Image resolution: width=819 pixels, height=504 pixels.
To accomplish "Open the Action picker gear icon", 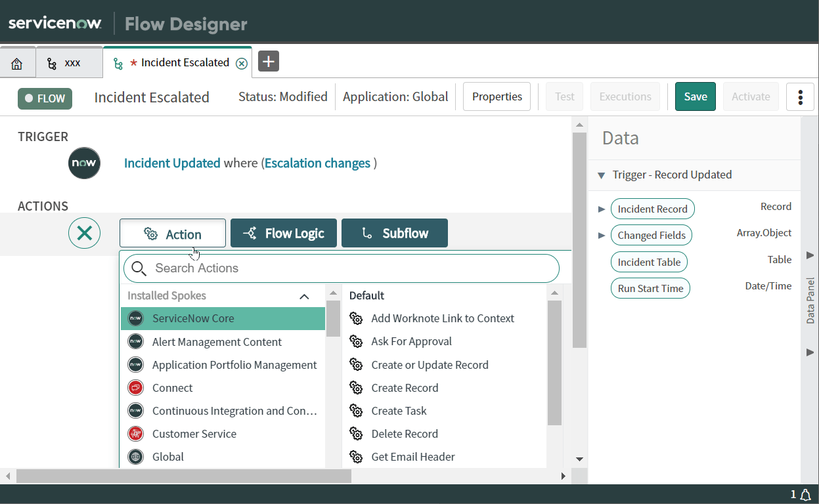I will click(x=150, y=233).
